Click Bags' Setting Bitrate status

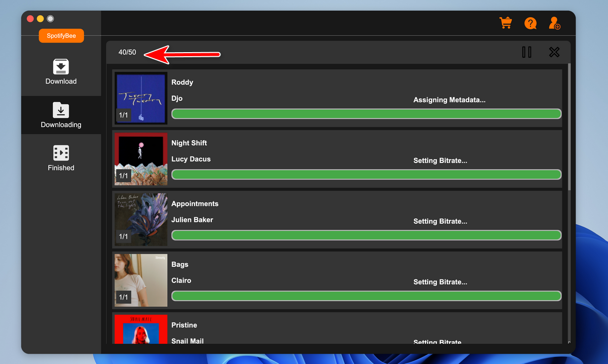point(440,282)
